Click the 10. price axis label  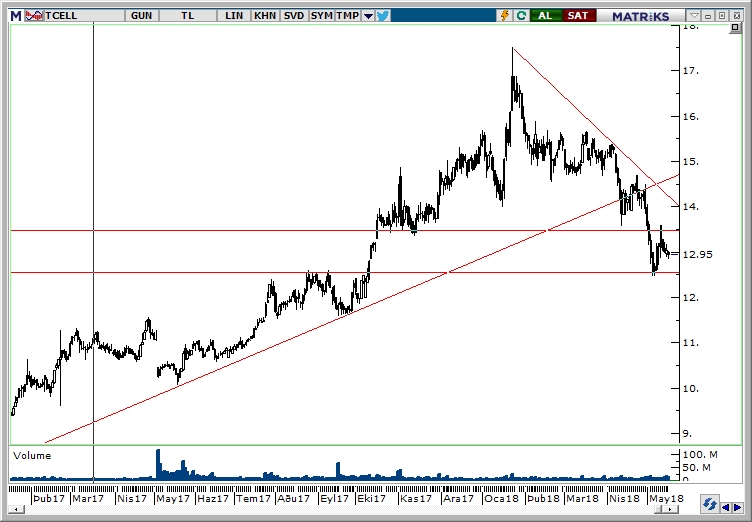(x=691, y=388)
